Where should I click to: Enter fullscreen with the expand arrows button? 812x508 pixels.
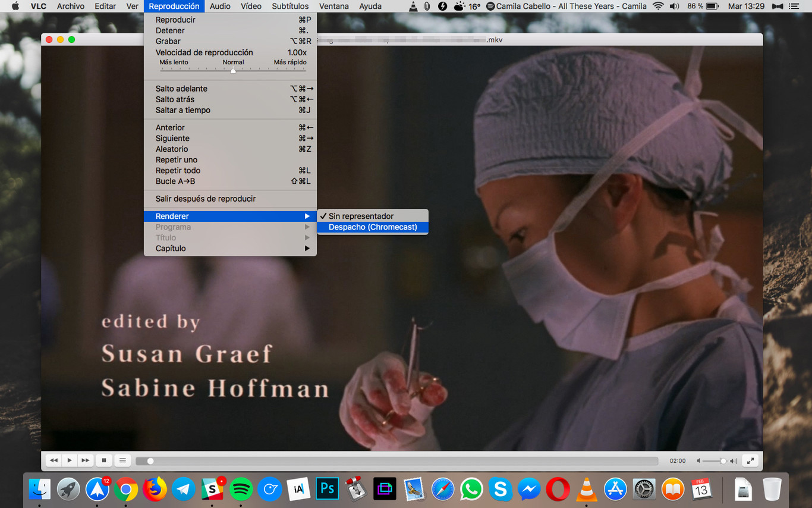click(x=751, y=460)
